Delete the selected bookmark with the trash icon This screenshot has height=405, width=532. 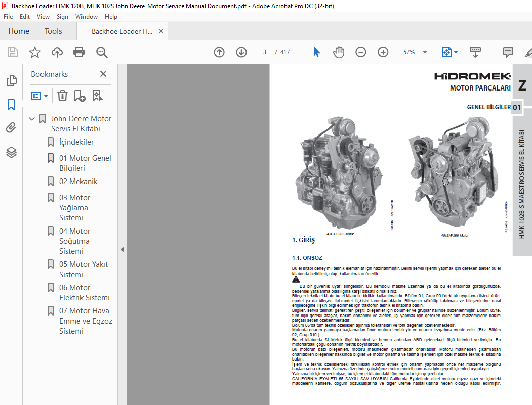62,96
